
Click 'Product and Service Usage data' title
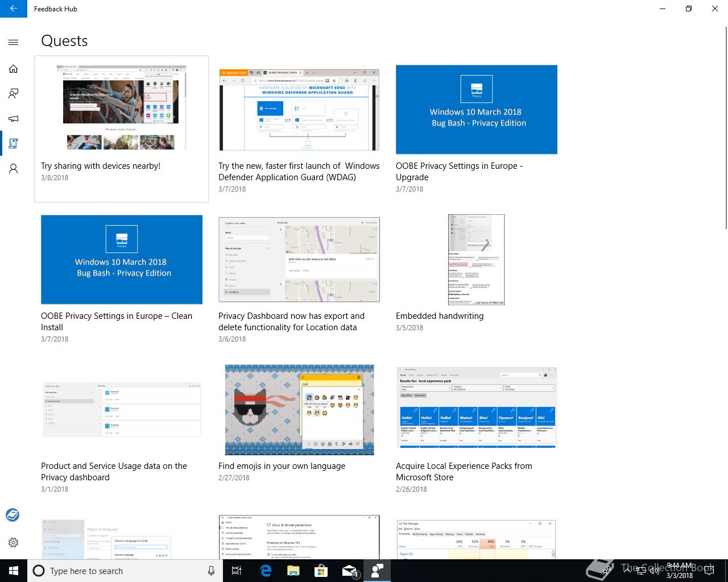(x=114, y=472)
